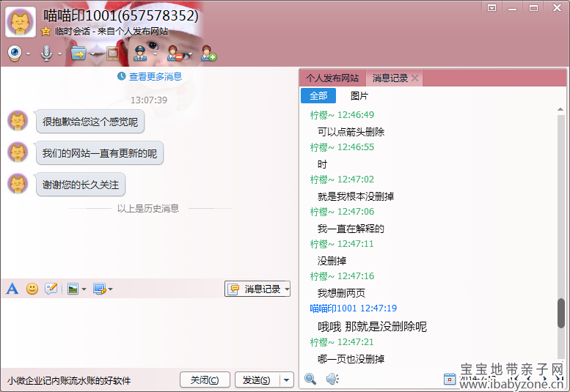The width and height of the screenshot is (570, 392).
Task: Click the add friend icon with green plus
Action: [x=209, y=53]
